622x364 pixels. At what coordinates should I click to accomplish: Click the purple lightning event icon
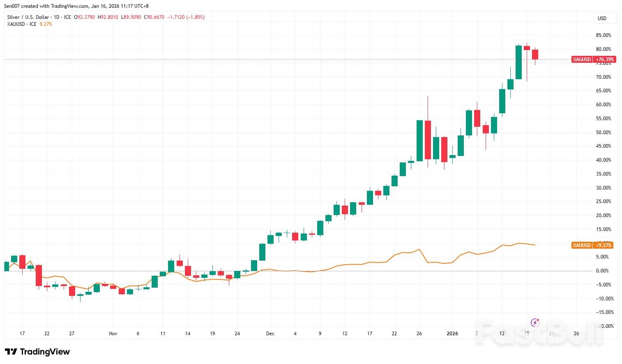(534, 322)
